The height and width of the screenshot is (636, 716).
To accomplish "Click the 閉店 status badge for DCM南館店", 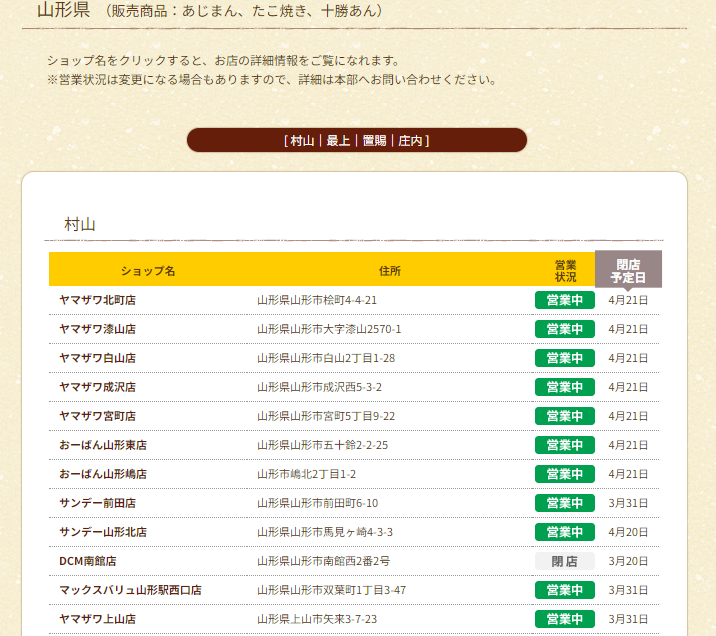I will [564, 561].
